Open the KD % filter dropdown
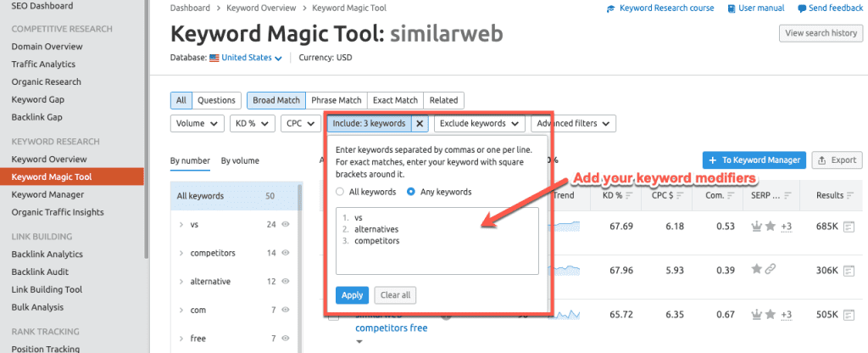Viewport: 868px width, 353px height. tap(252, 123)
